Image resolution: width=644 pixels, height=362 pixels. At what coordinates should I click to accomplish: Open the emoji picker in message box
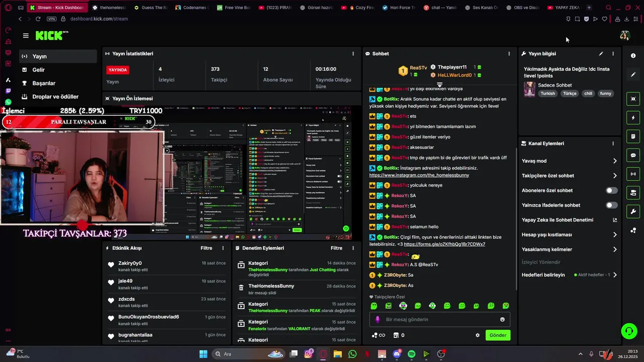[502, 319]
